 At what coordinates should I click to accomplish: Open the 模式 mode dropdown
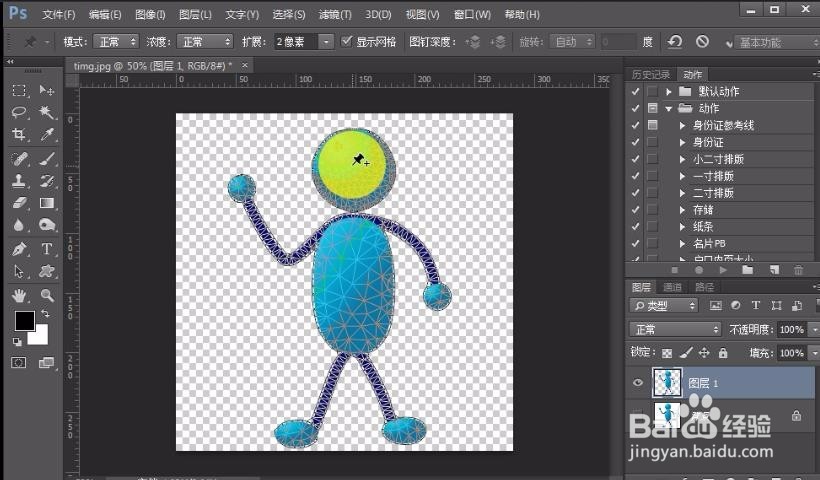coord(116,41)
